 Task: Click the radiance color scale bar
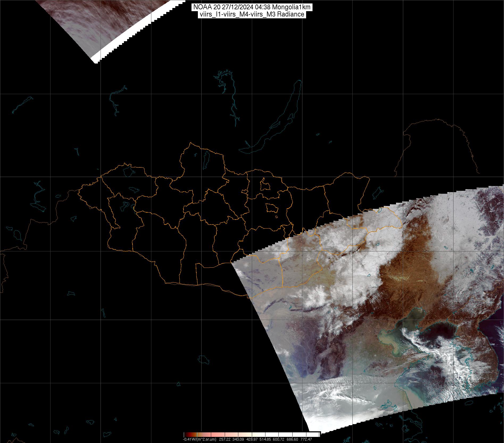click(x=251, y=435)
